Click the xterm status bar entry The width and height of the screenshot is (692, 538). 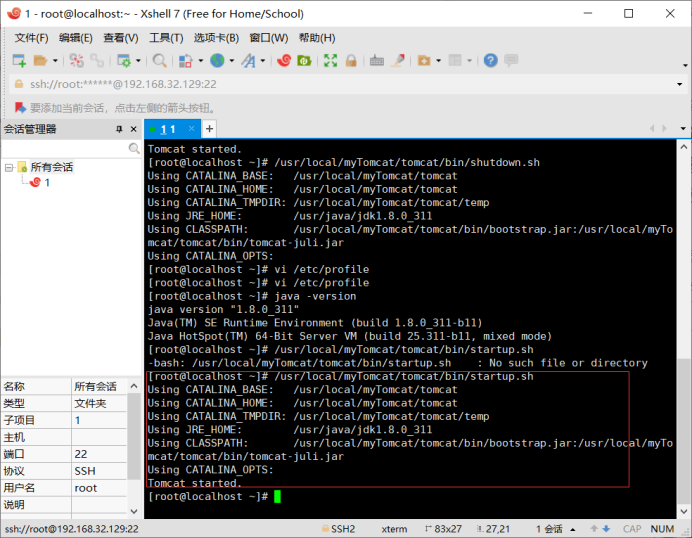(394, 529)
